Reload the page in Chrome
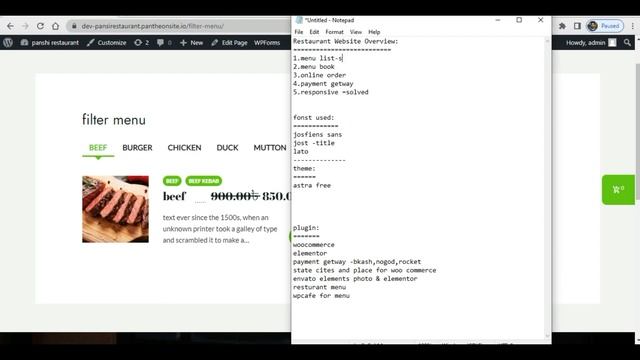Image resolution: width=640 pixels, height=360 pixels. click(x=40, y=26)
